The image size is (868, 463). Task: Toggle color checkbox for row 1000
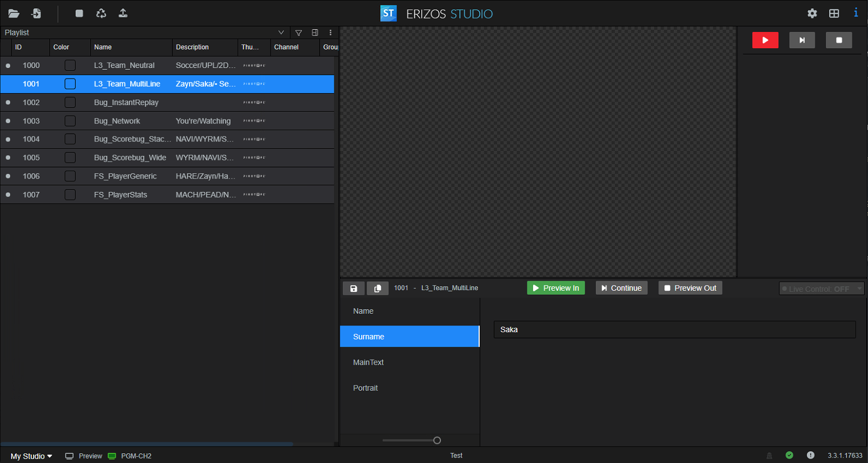[70, 66]
